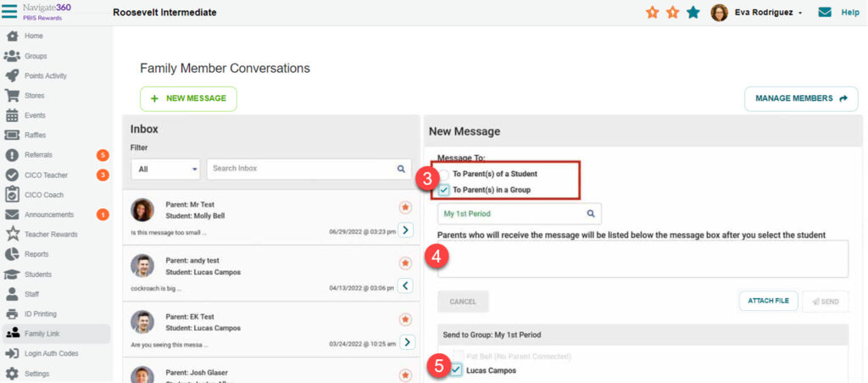868x383 pixels.
Task: Click the My 1st Period group field
Action: 520,214
